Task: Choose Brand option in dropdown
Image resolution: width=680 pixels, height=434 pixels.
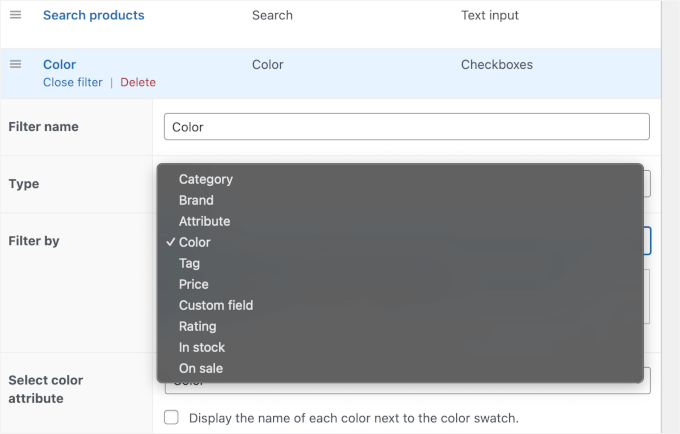Action: click(x=196, y=200)
